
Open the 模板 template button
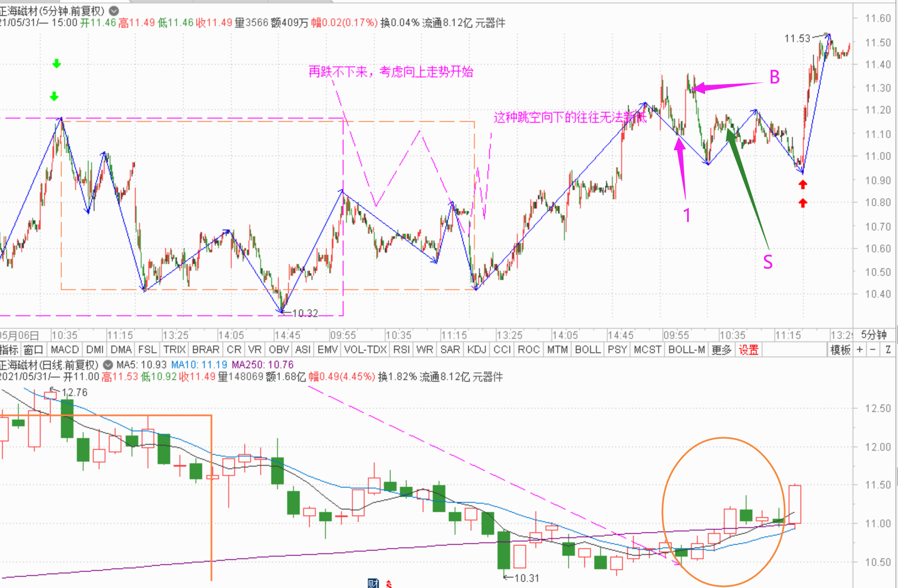click(840, 350)
